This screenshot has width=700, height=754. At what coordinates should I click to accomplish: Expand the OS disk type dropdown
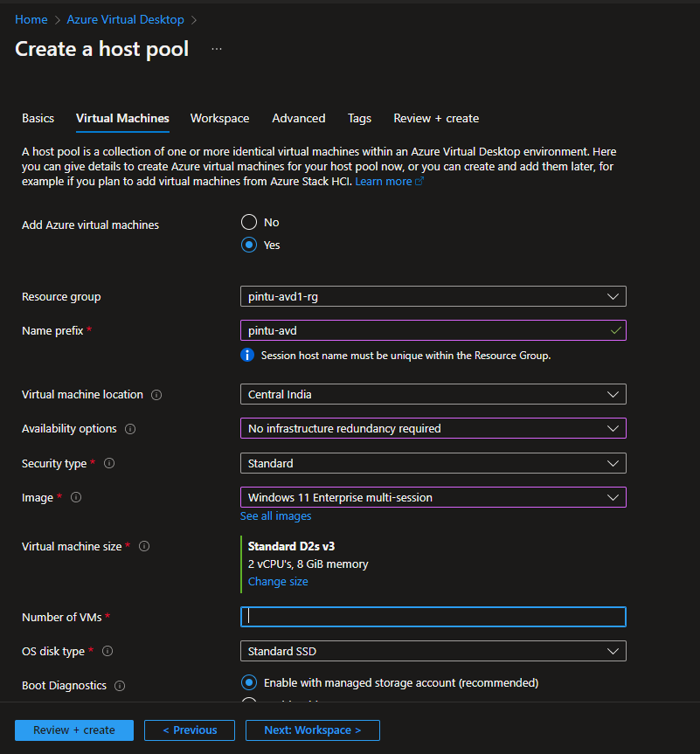[433, 651]
